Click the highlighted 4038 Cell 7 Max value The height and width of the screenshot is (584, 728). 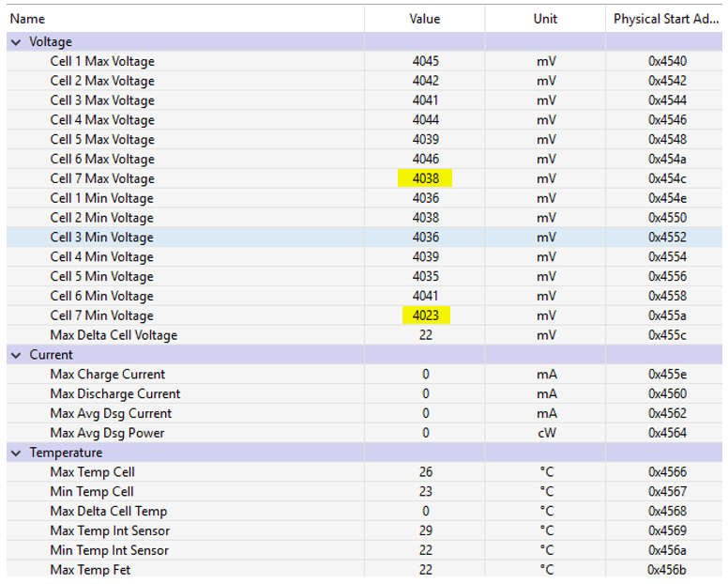click(425, 178)
